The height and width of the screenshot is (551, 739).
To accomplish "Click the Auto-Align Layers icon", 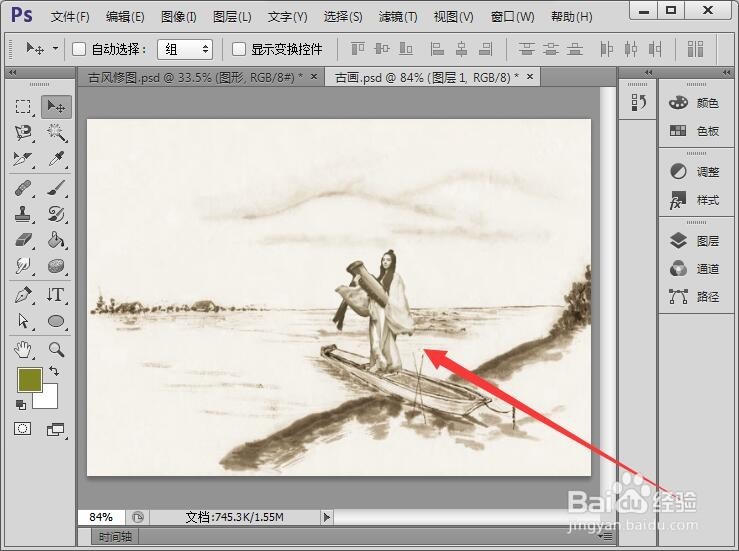I will click(695, 49).
